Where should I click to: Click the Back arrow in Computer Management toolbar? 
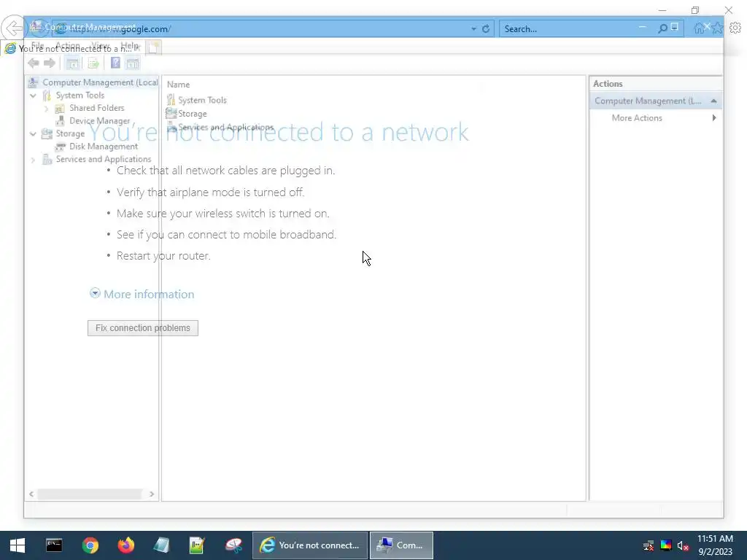pyautogui.click(x=33, y=63)
